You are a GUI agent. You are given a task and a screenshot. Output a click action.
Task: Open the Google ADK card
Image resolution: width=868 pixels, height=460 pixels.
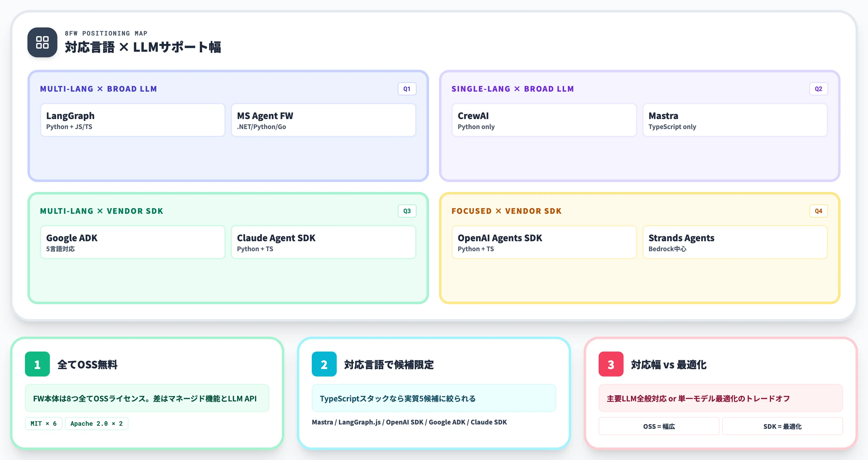pos(133,242)
